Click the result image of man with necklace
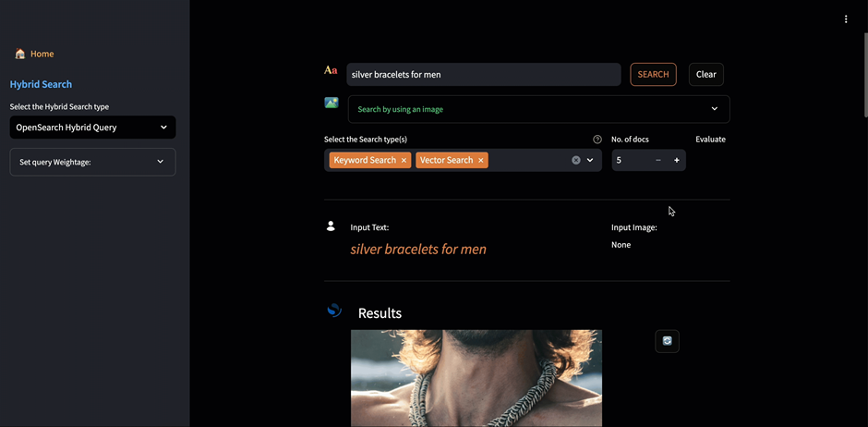The width and height of the screenshot is (868, 427). pos(476,378)
